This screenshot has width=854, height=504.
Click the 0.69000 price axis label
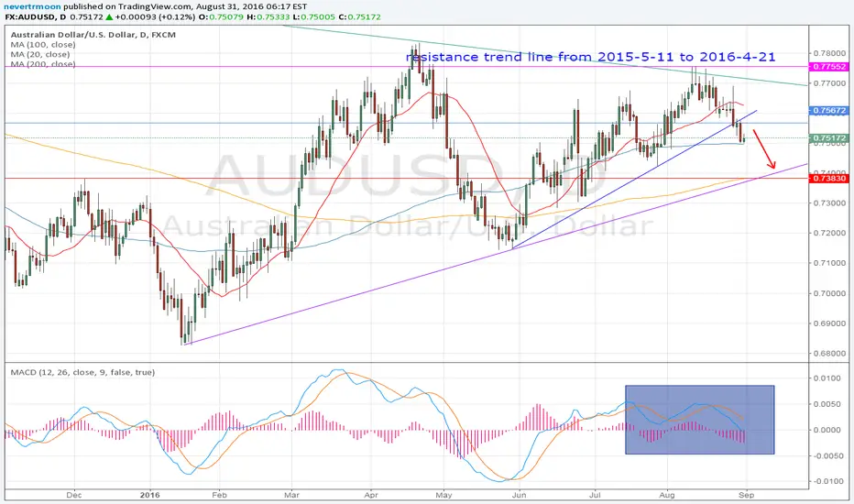829,323
